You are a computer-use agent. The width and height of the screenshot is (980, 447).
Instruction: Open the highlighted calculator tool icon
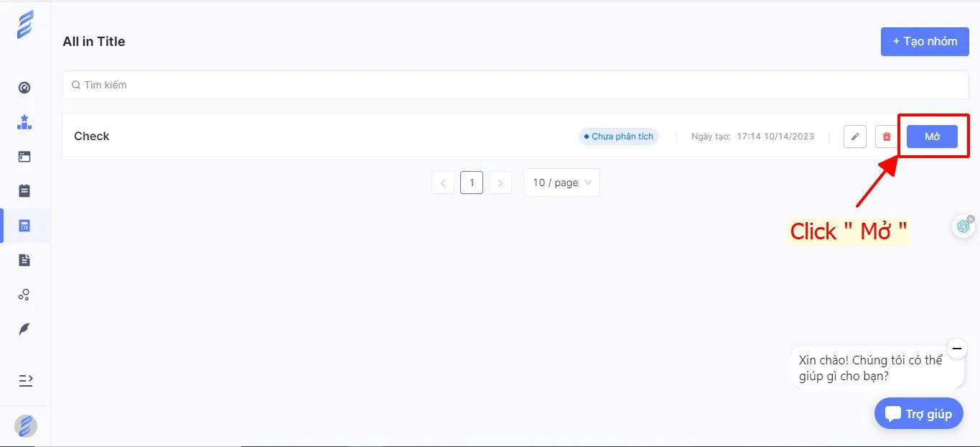[24, 225]
